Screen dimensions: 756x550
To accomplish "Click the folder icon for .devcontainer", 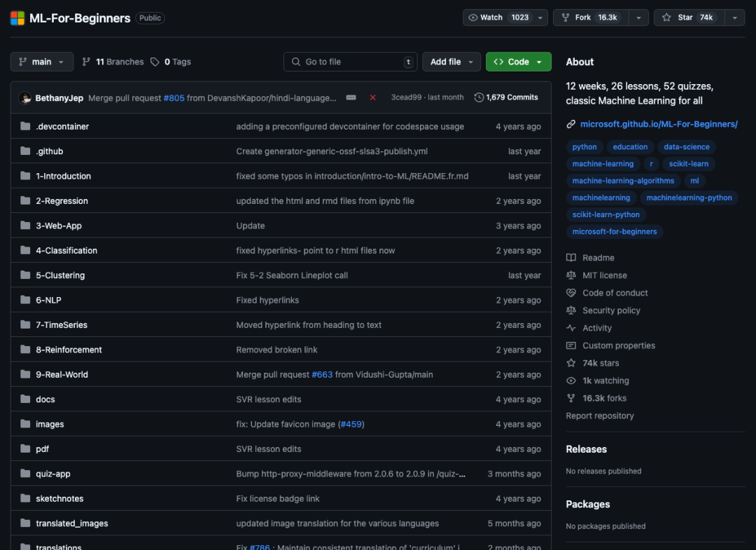I will click(x=26, y=126).
